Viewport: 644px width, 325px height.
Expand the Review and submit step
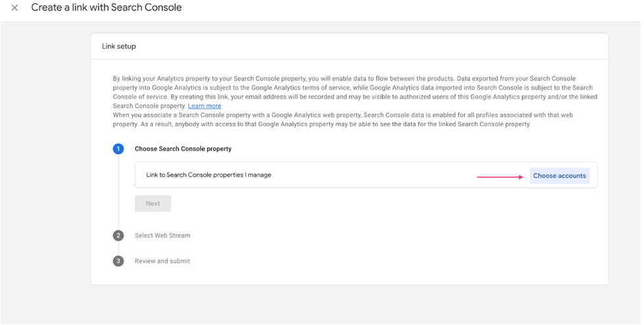click(162, 261)
